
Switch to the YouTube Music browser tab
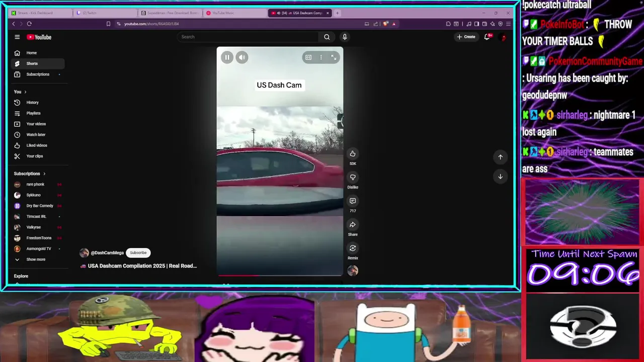[234, 13]
